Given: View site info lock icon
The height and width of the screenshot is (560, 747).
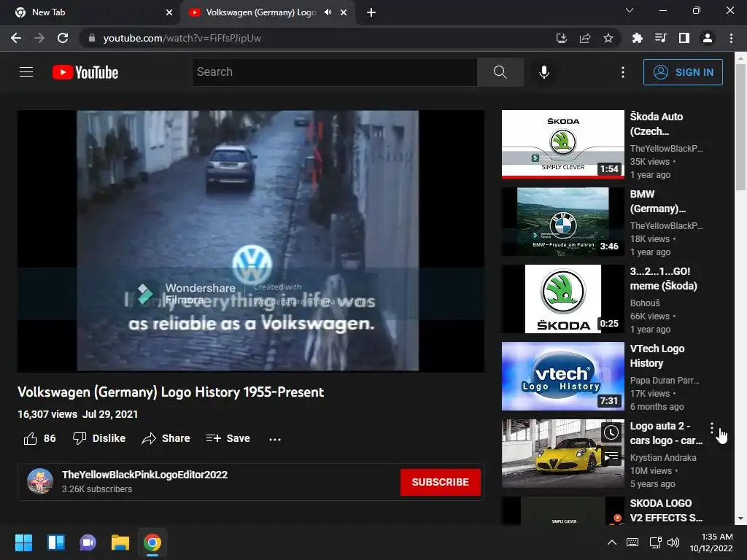Looking at the screenshot, I should 92,38.
